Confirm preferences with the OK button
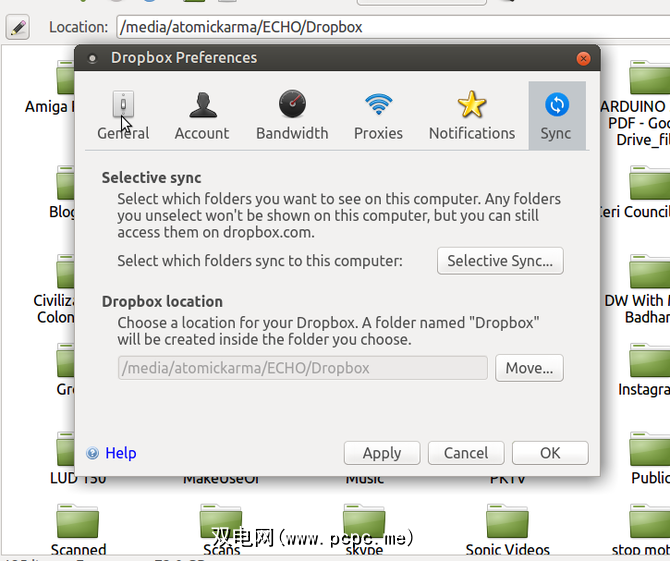Screen dimensions: 670x561 click(x=550, y=453)
